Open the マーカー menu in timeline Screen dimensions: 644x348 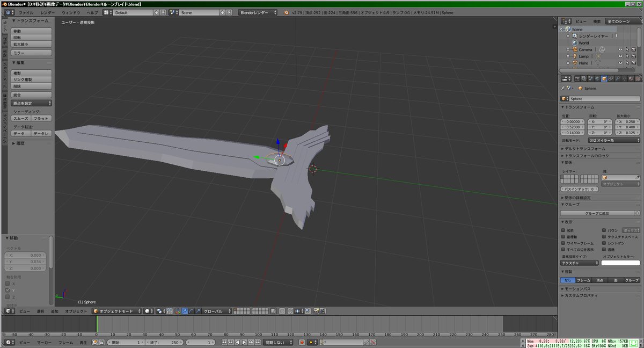(44, 342)
